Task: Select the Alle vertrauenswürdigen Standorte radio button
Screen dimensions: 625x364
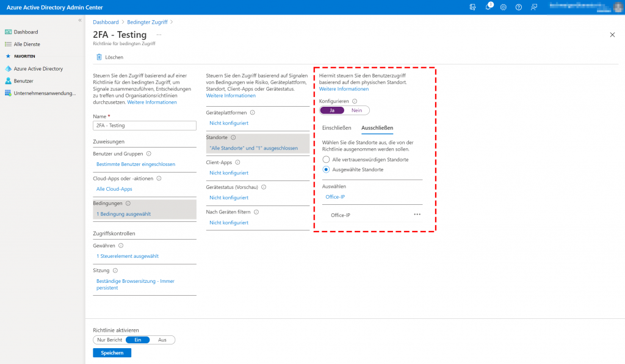Action: [x=326, y=159]
